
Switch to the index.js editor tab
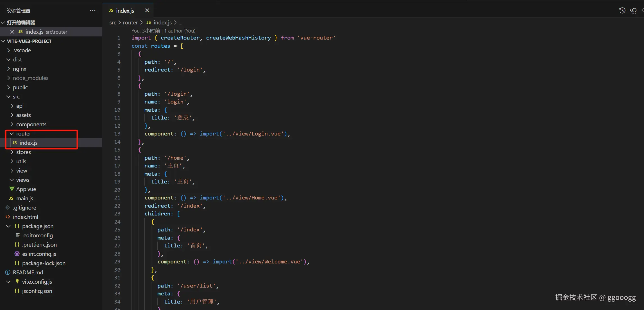(x=125, y=11)
